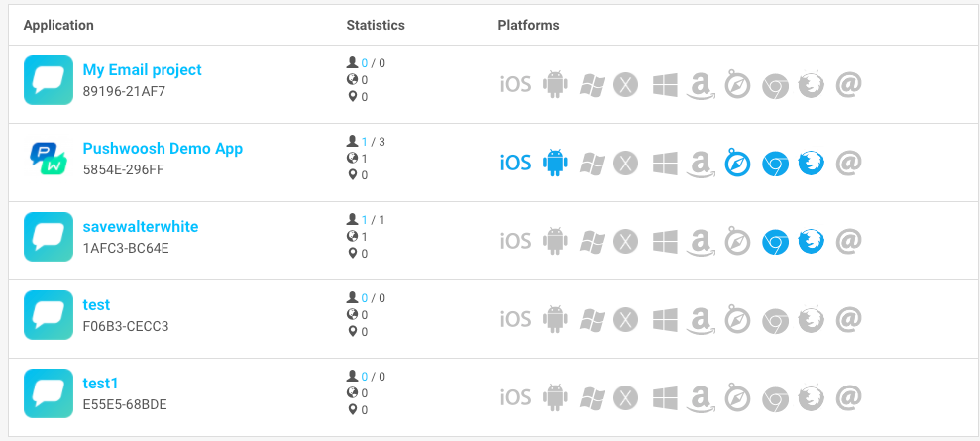
Task: Click the Mac OS X icon for test1
Action: click(625, 398)
